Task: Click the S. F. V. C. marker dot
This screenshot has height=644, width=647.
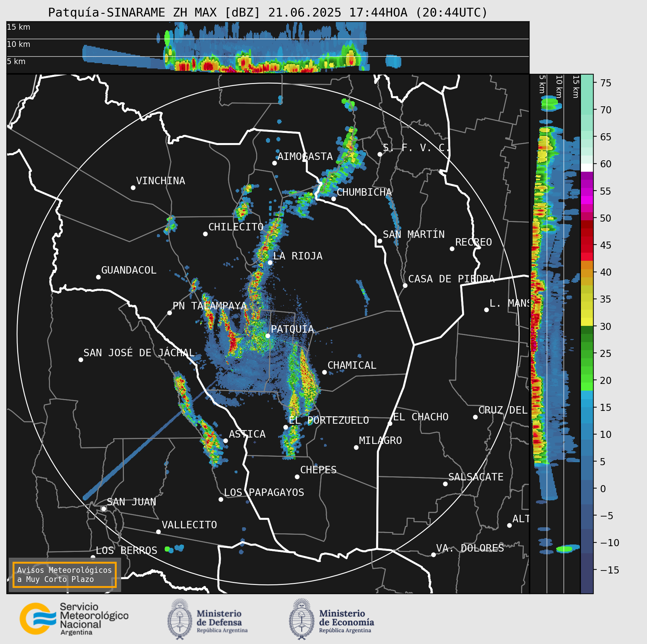Action: click(380, 154)
